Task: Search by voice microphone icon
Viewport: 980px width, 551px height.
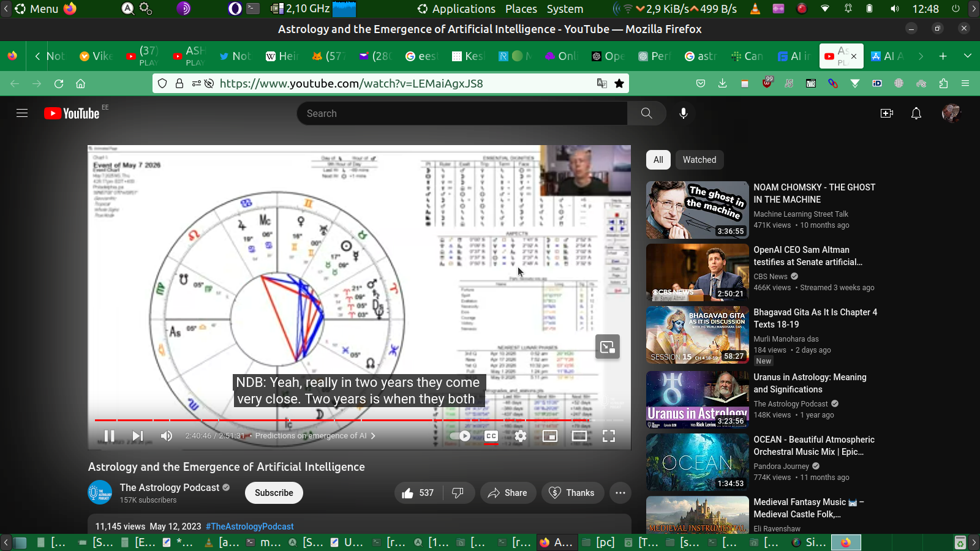Action: pos(684,113)
